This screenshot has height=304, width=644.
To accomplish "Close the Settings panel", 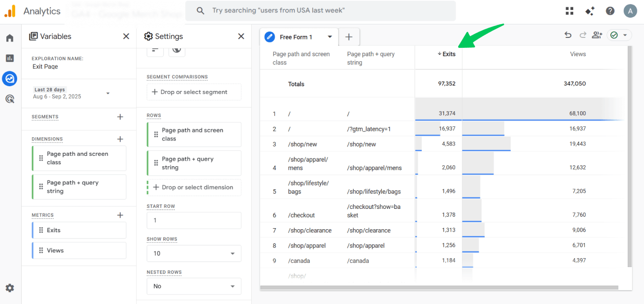I will [241, 36].
